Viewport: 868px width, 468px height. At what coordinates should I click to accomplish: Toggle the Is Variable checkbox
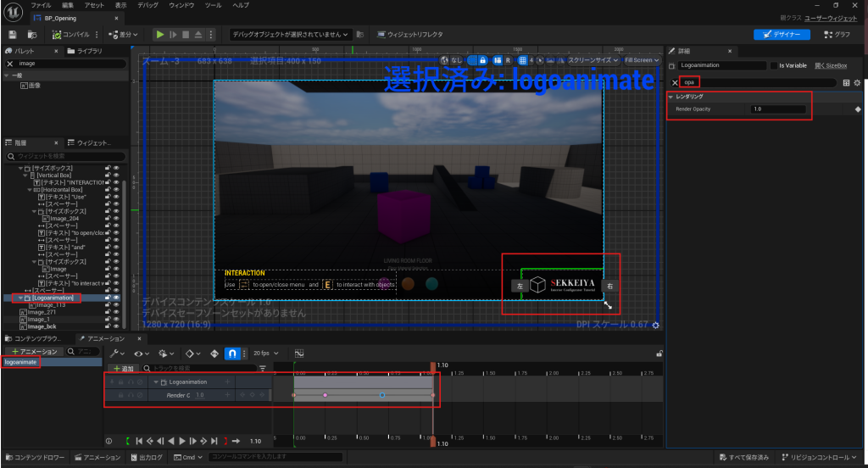[x=772, y=65]
